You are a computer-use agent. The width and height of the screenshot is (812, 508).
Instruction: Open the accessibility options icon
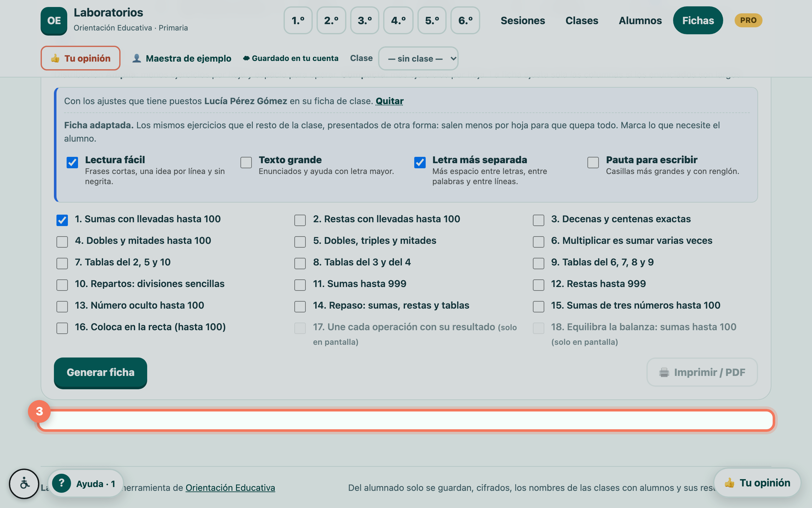[24, 484]
